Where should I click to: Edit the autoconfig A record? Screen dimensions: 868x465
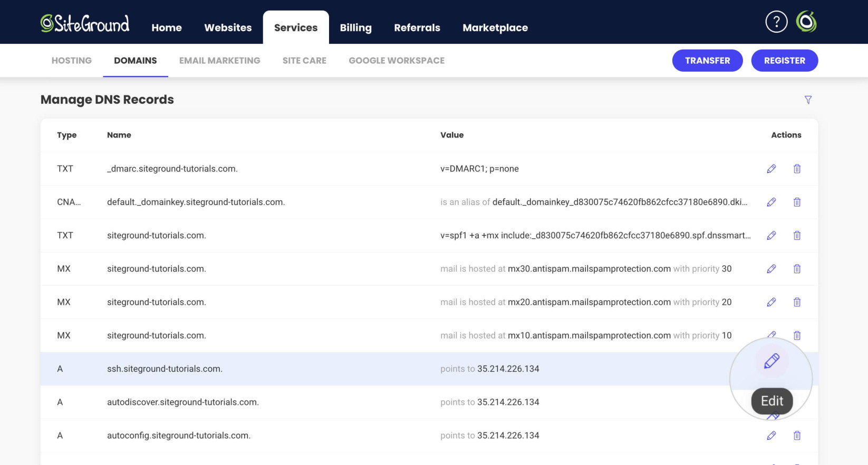pos(771,435)
